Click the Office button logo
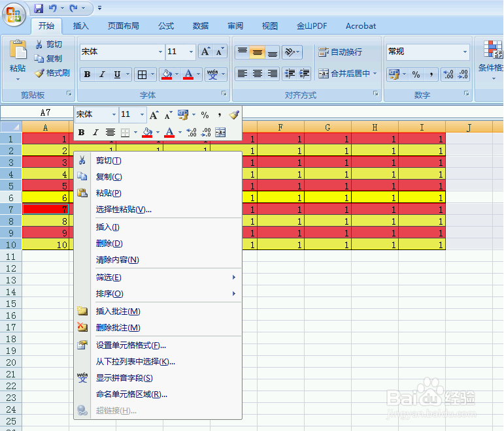The image size is (504, 431). click(14, 14)
